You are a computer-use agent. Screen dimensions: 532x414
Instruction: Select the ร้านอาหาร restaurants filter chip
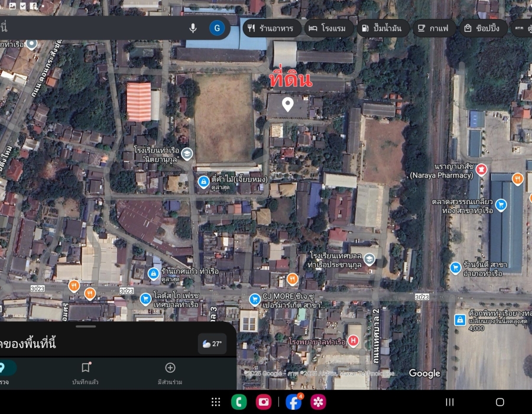pyautogui.click(x=272, y=28)
